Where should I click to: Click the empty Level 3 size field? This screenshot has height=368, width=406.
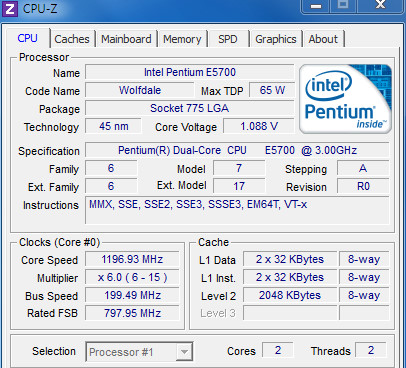point(290,313)
